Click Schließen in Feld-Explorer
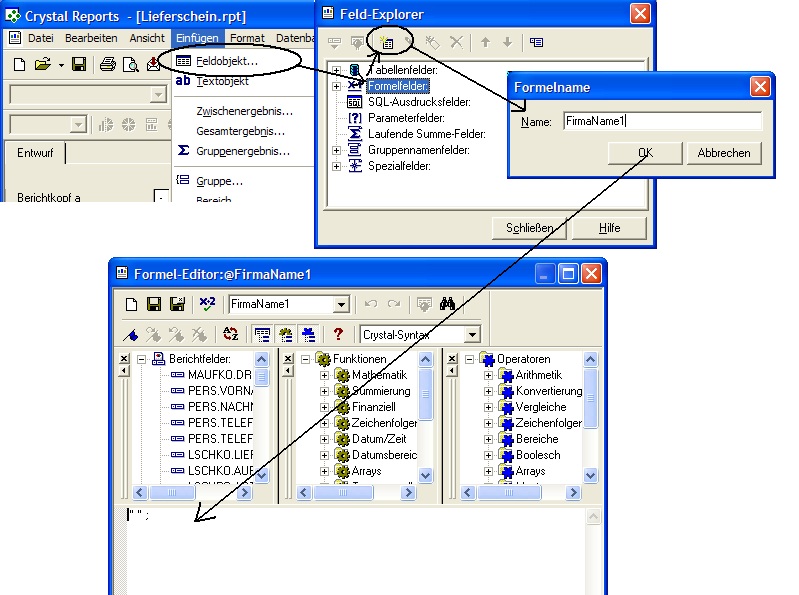The image size is (799, 595). pyautogui.click(x=530, y=228)
